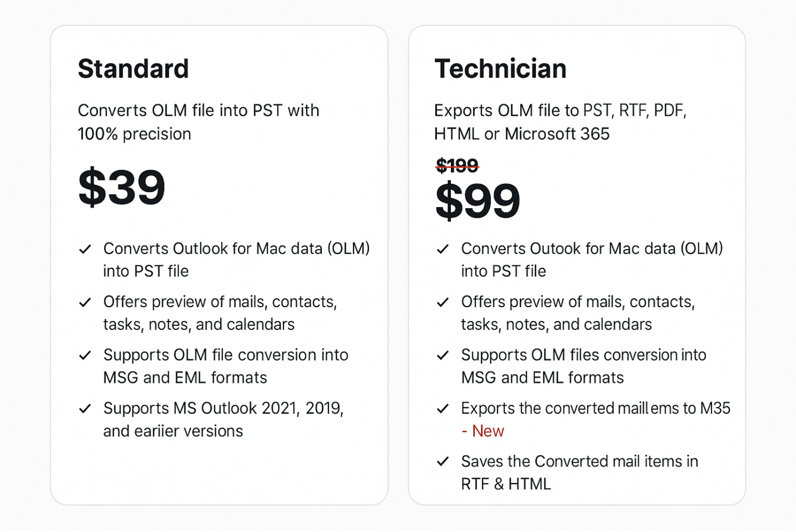Click the $99 Technician price

pyautogui.click(x=478, y=201)
